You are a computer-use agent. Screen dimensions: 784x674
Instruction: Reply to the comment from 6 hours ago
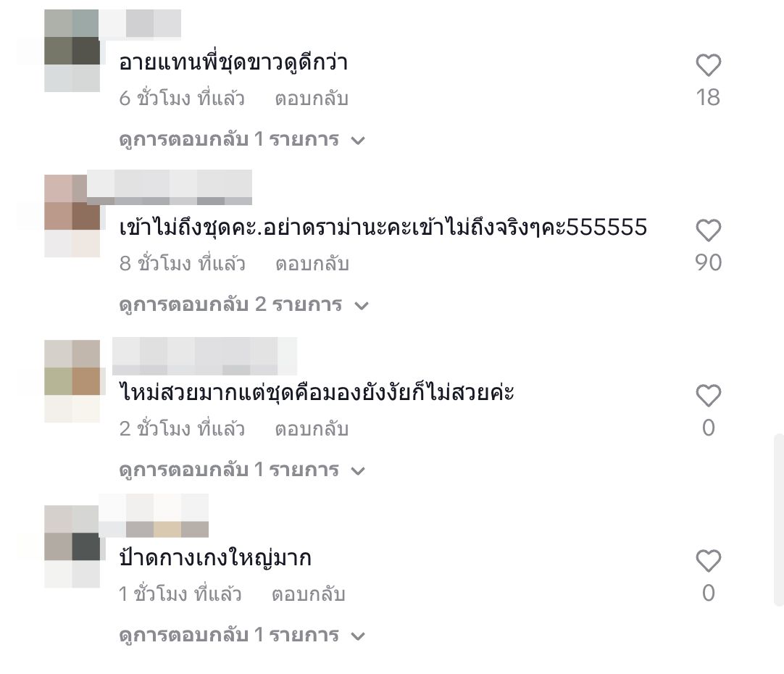(312, 99)
